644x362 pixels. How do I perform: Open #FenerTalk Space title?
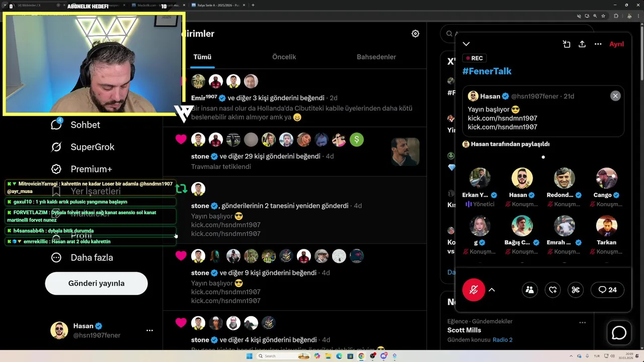click(487, 71)
